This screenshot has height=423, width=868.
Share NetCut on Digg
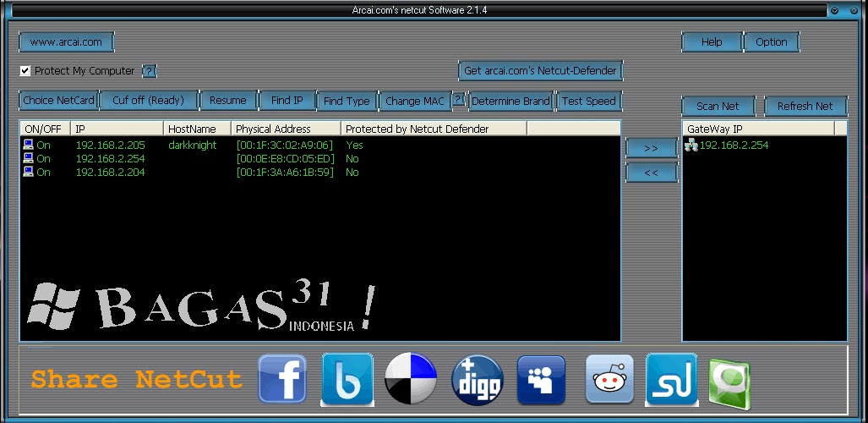point(478,381)
